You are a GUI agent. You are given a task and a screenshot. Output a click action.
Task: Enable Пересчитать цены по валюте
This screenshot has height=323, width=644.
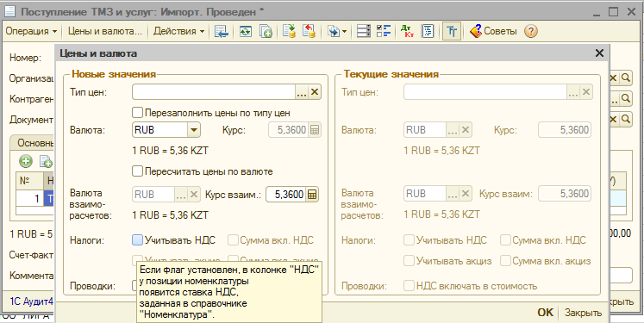point(137,171)
